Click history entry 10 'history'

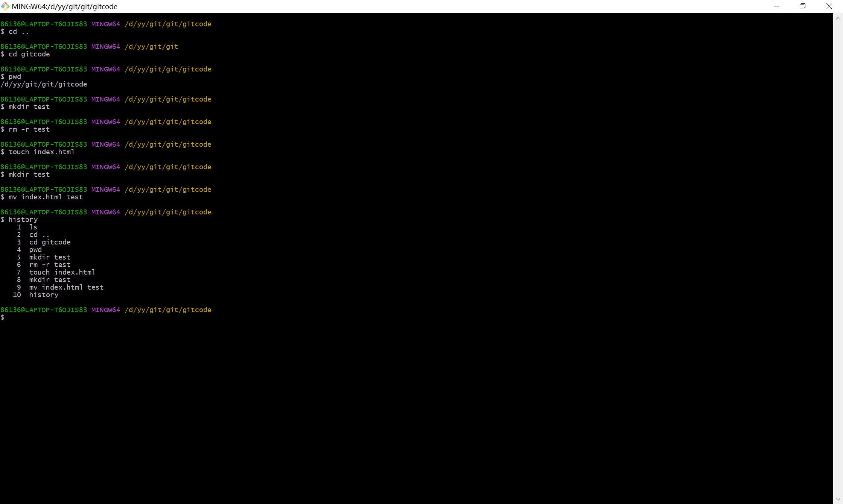(x=44, y=295)
